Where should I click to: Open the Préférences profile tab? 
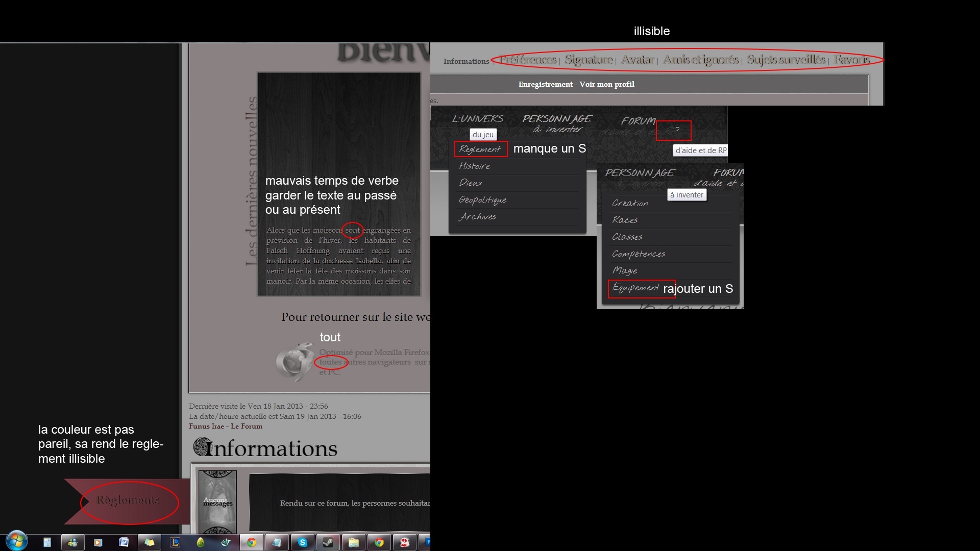[528, 60]
